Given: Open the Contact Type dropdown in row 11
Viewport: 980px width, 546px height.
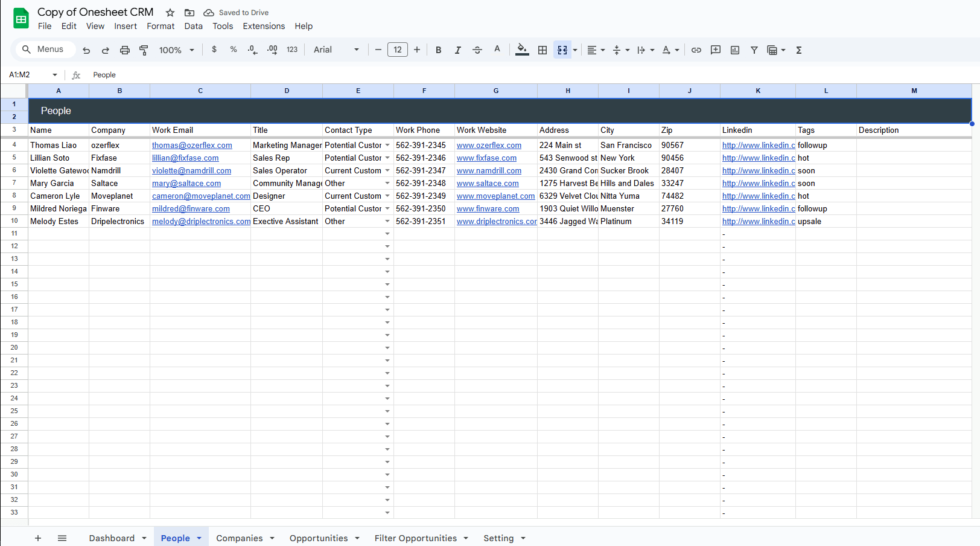Looking at the screenshot, I should pos(387,233).
